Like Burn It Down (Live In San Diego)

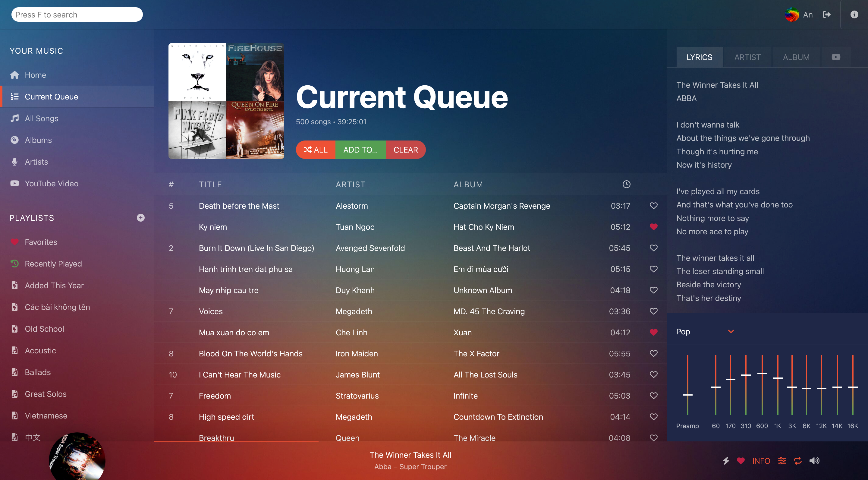pyautogui.click(x=653, y=248)
